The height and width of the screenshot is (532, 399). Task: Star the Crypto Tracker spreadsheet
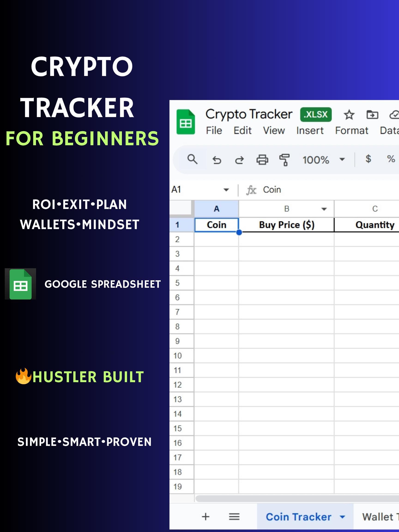point(348,115)
